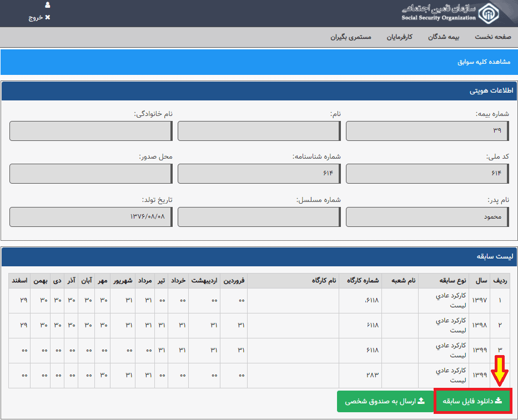Click the خروج logout link

[x=39, y=18]
